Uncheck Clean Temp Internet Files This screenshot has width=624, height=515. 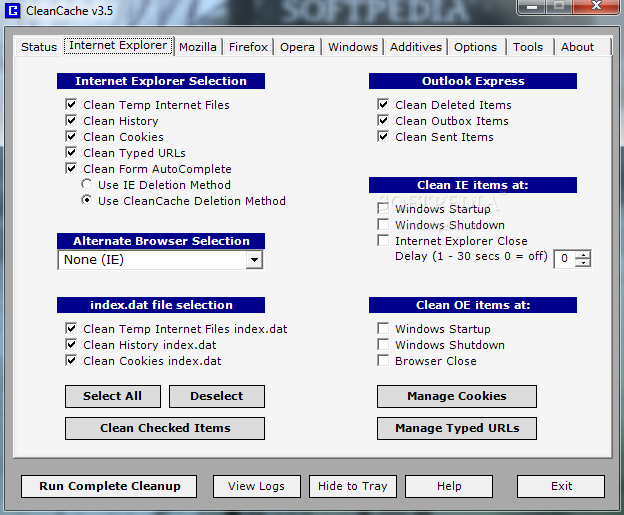pyautogui.click(x=71, y=105)
